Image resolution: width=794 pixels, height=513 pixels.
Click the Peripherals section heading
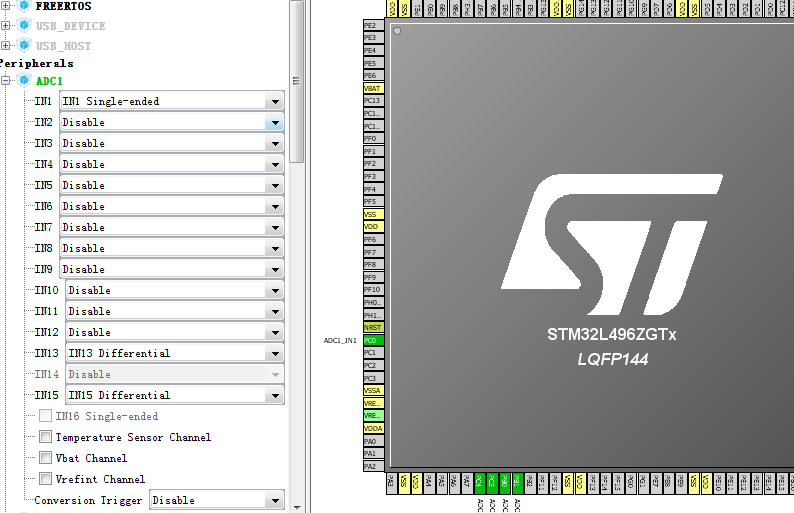[36, 63]
